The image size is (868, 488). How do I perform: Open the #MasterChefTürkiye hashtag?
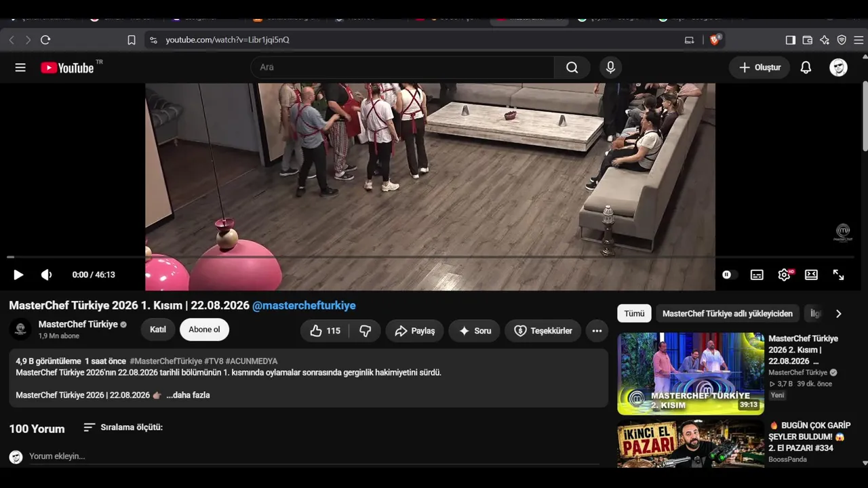[x=166, y=361]
